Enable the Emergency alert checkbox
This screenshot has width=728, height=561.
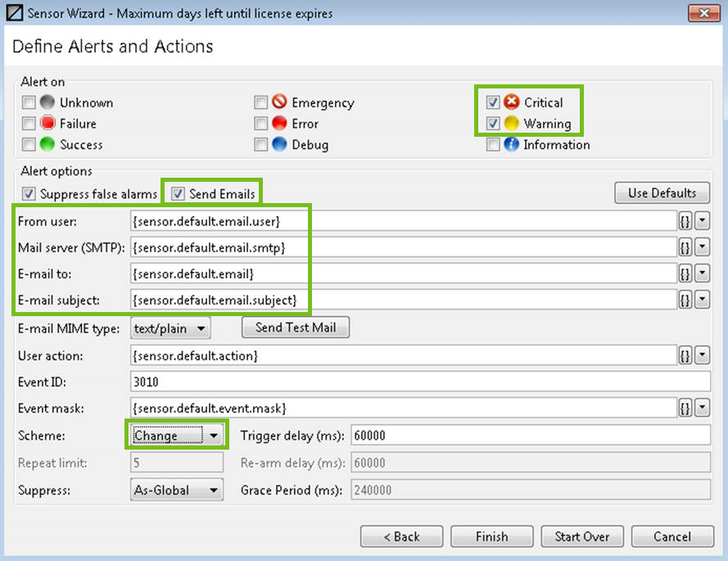click(261, 102)
